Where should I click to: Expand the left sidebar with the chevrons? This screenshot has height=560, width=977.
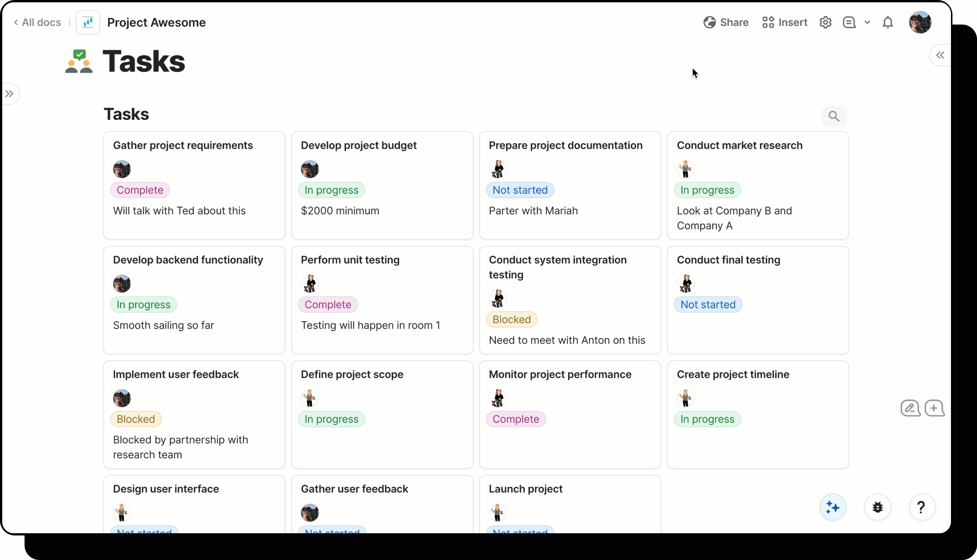[x=10, y=93]
